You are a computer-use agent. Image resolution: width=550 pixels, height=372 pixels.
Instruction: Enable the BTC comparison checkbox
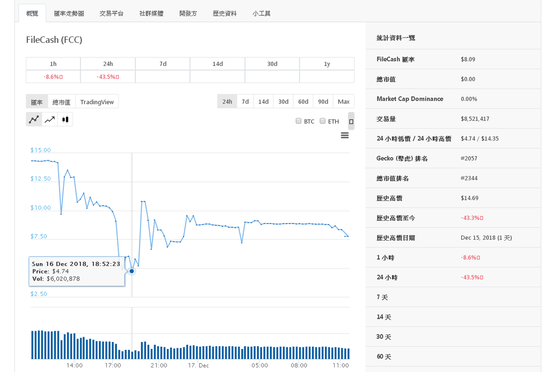point(299,121)
